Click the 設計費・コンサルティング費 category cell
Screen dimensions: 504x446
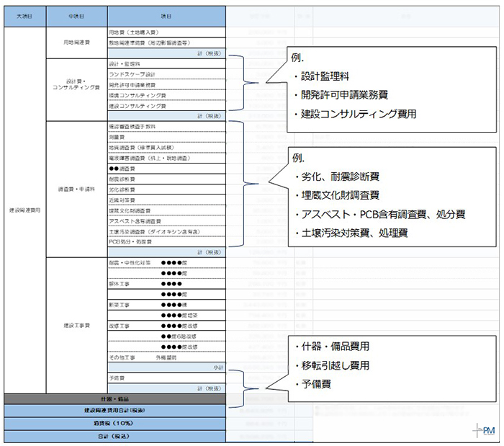76,84
